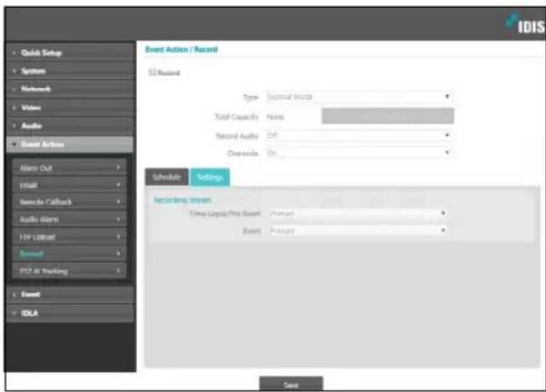This screenshot has height=392, width=546.
Task: Click the IDIS logo
Action: [526, 25]
